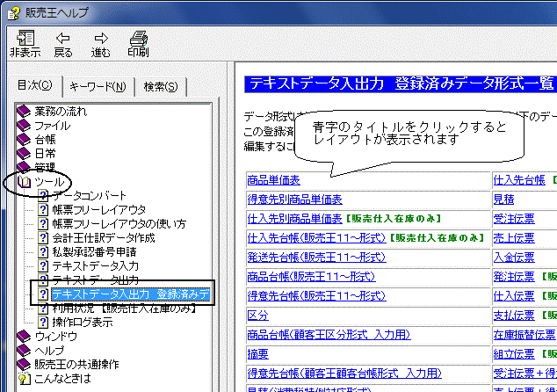The image size is (557, 392).
Task: Collapse the open ツール book icon
Action: [24, 182]
